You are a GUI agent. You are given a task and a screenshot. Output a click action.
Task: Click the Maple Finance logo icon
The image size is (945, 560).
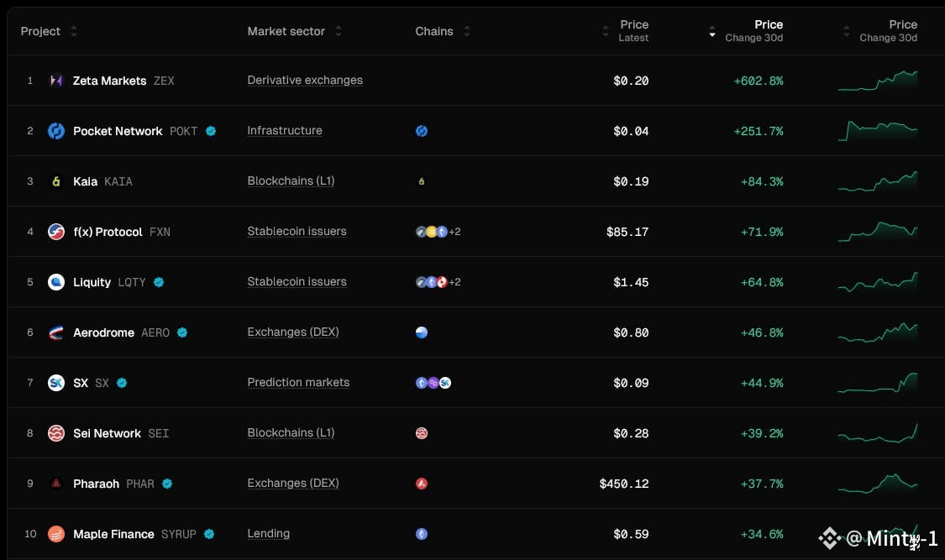(x=56, y=534)
